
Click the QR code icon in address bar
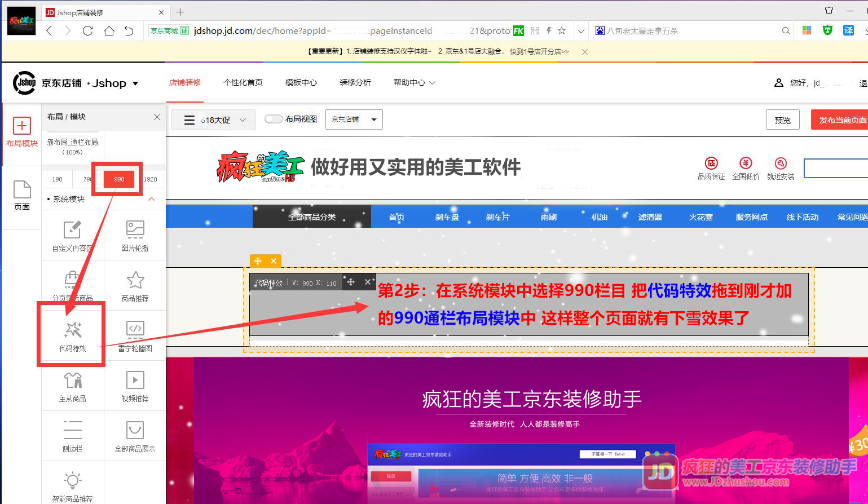click(535, 30)
